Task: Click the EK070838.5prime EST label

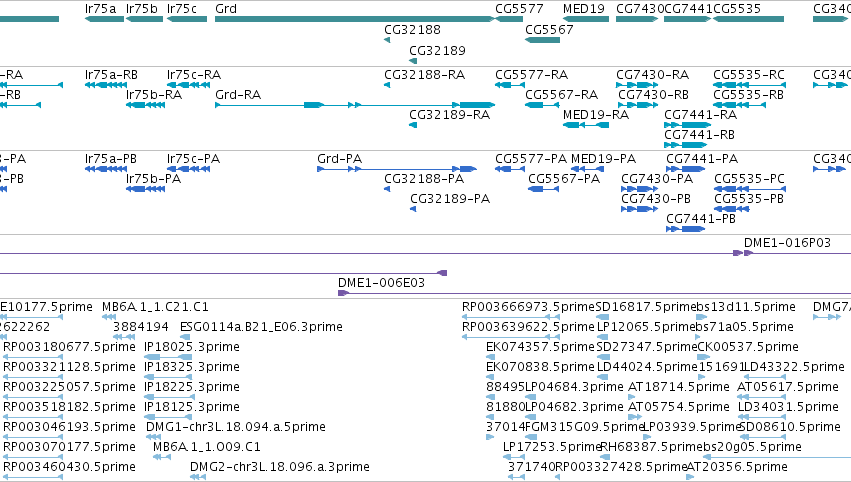Action: coord(540,367)
